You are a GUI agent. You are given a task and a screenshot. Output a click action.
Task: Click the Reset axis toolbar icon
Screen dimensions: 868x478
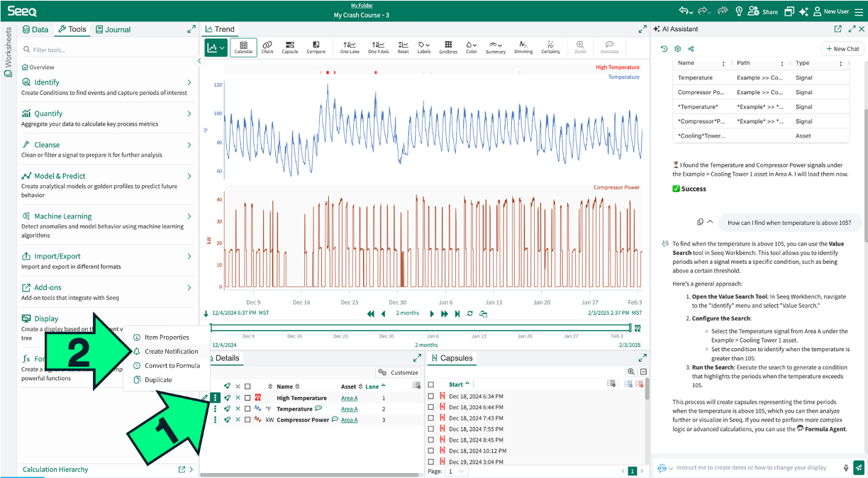[x=403, y=47]
